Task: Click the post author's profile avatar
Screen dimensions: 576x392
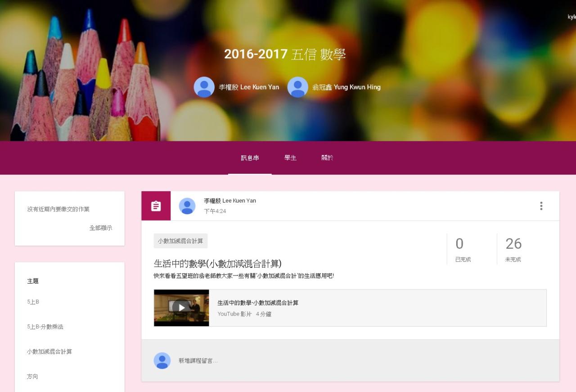Action: click(187, 206)
